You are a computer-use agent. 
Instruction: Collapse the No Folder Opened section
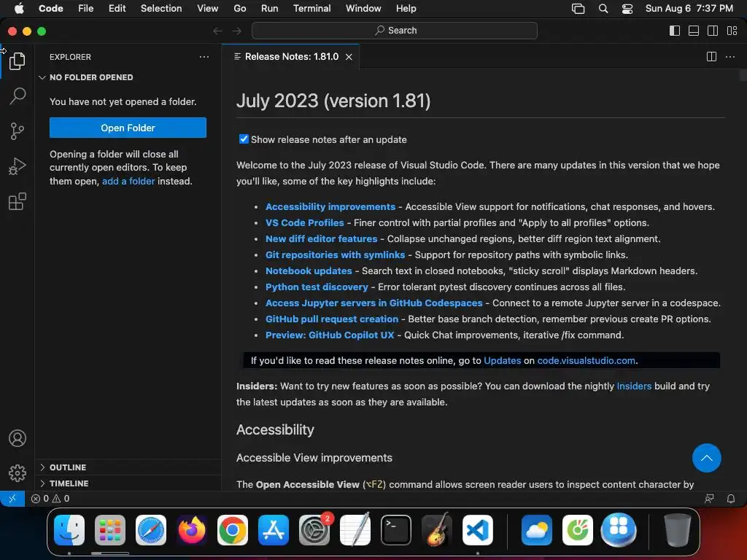[128, 77]
